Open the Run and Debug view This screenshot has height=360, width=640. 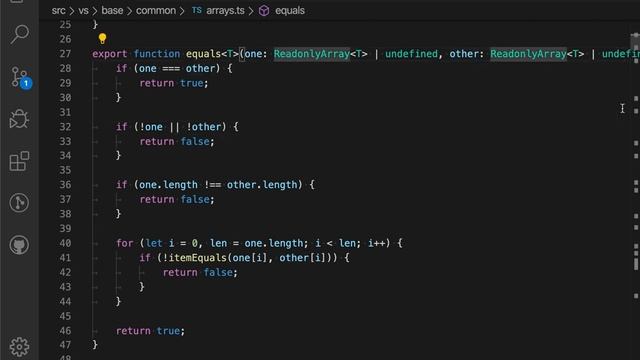[x=19, y=119]
